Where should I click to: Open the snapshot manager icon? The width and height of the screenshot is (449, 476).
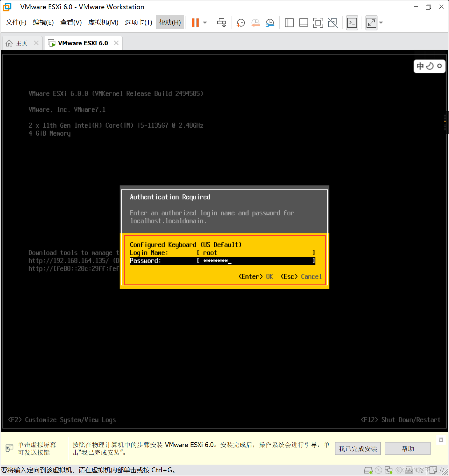tap(270, 22)
